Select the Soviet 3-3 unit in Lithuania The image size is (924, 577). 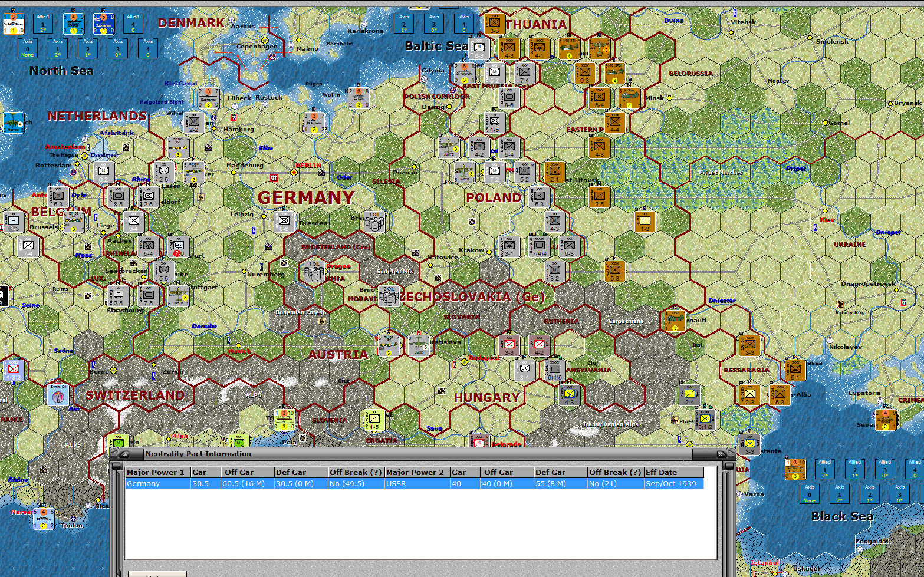494,24
